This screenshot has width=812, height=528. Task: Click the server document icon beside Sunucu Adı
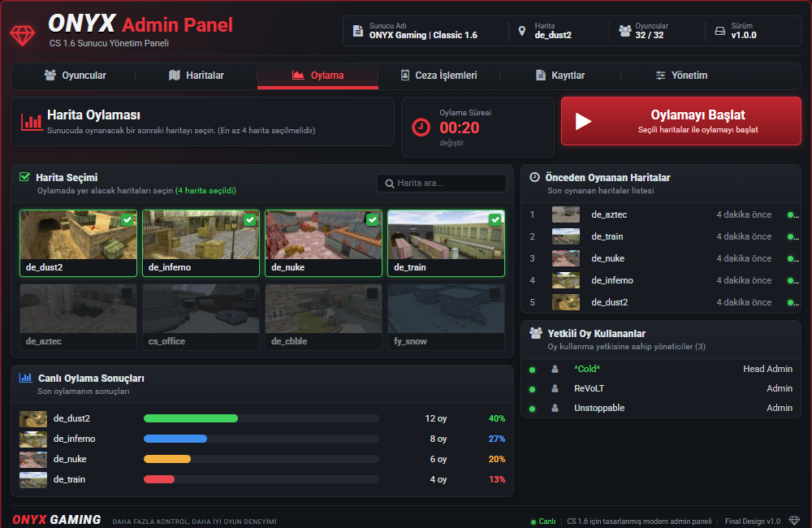pyautogui.click(x=358, y=31)
